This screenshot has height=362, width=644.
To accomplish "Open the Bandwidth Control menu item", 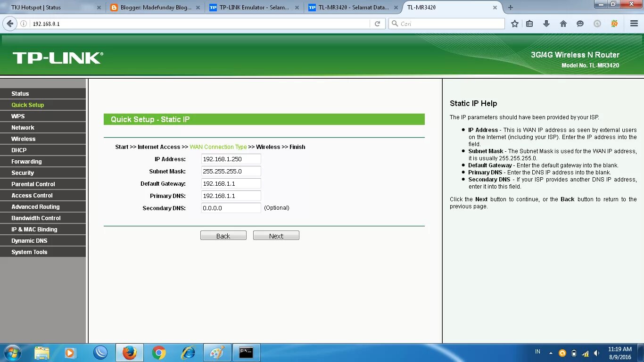I will 43,218.
